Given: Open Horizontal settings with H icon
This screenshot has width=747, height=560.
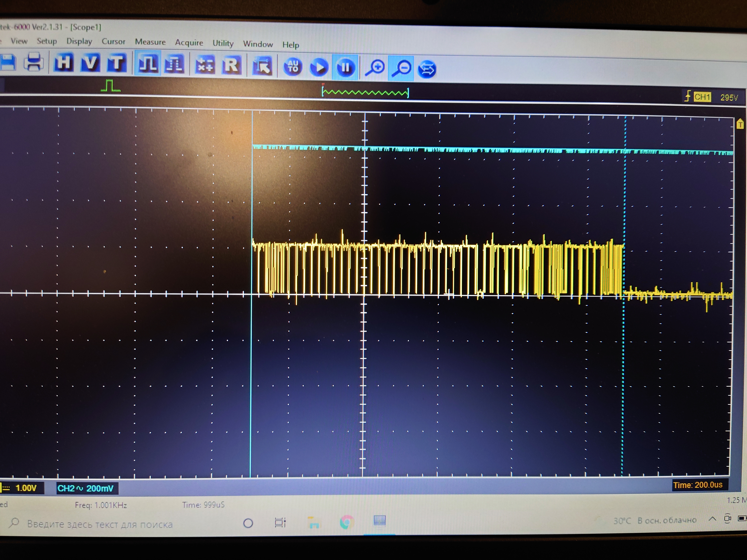Looking at the screenshot, I should coord(64,63).
